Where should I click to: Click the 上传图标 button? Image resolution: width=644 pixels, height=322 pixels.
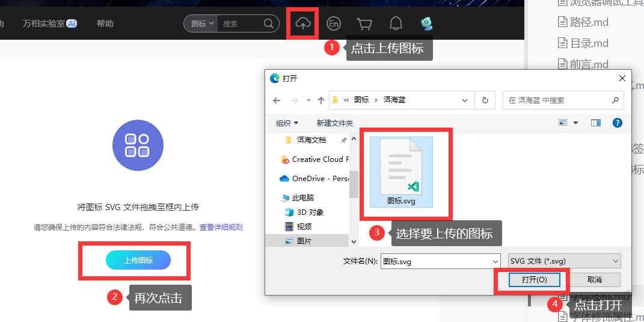coord(138,260)
